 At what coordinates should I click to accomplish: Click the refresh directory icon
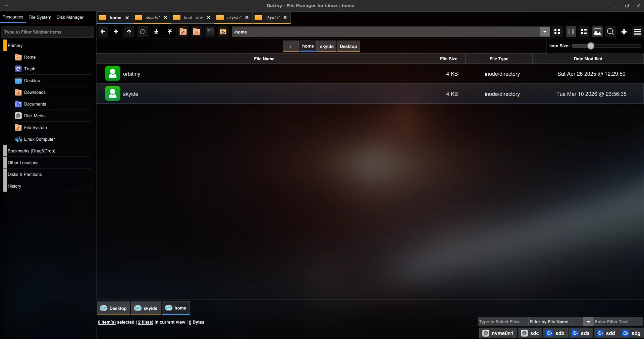(x=143, y=32)
